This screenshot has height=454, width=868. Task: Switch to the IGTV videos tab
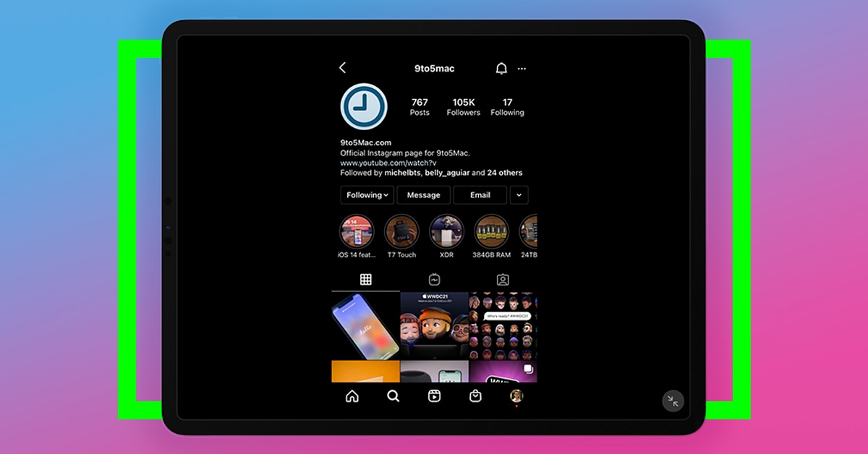434,280
